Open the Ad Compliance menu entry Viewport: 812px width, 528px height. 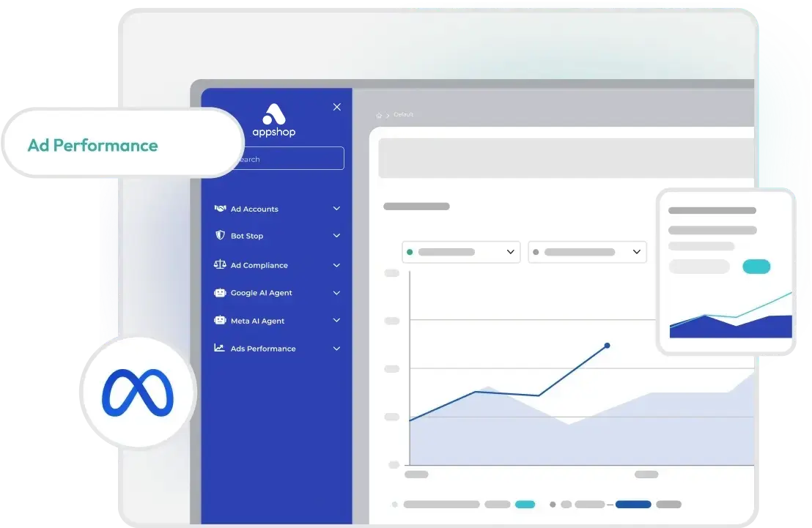click(259, 265)
